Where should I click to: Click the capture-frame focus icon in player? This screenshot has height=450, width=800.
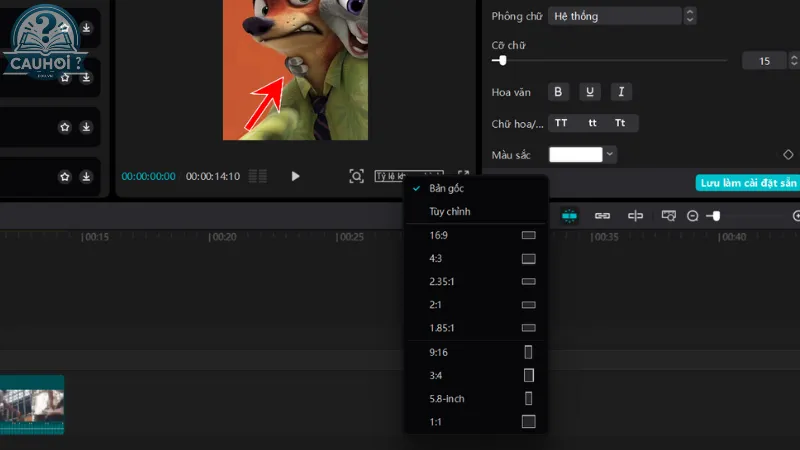[356, 176]
